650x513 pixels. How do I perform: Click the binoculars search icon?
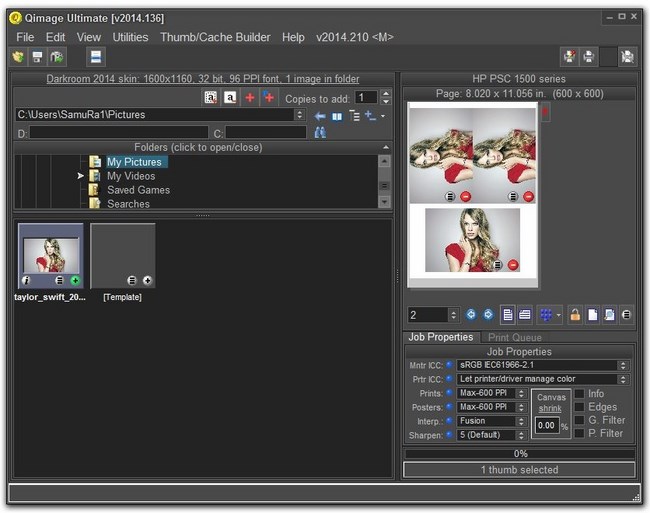click(x=320, y=132)
